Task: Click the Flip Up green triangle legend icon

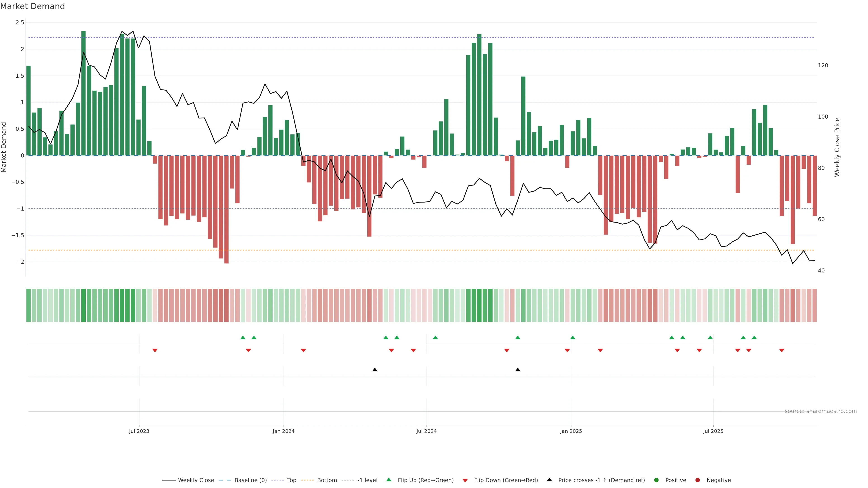Action: [389, 480]
